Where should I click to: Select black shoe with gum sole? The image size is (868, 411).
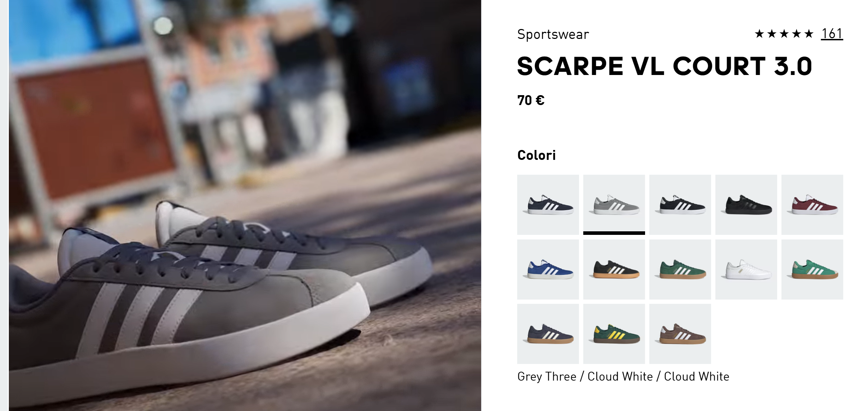[614, 270]
